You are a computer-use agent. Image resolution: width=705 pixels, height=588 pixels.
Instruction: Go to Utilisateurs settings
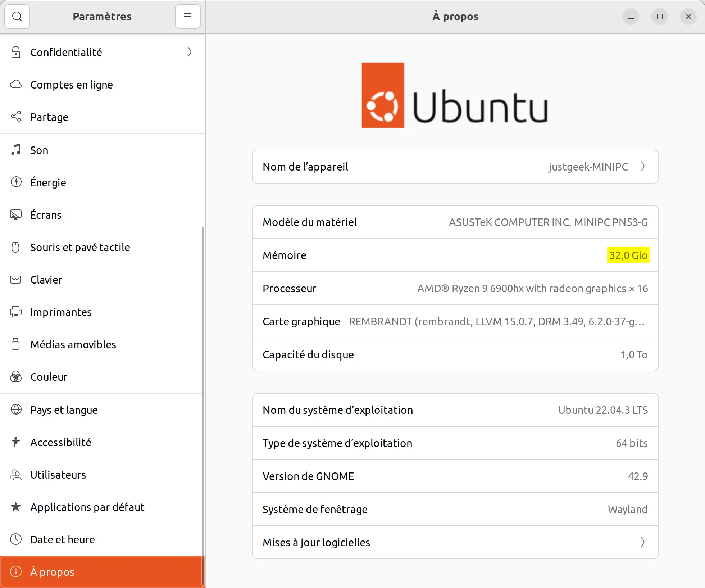(103, 475)
